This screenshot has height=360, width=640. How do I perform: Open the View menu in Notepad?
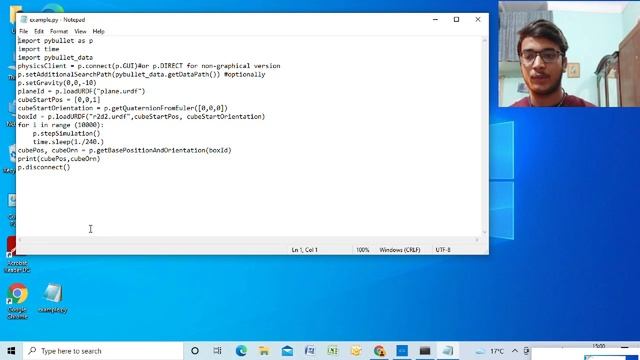[80, 31]
